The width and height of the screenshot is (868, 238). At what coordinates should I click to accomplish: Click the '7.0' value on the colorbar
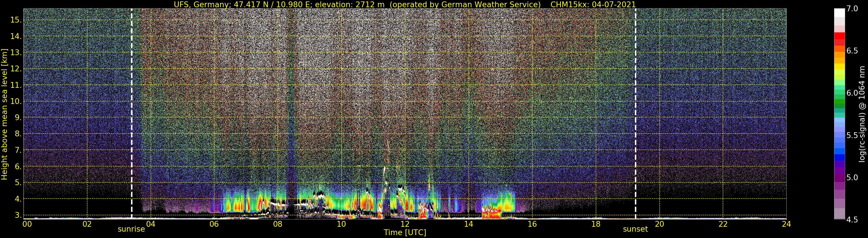(852, 9)
